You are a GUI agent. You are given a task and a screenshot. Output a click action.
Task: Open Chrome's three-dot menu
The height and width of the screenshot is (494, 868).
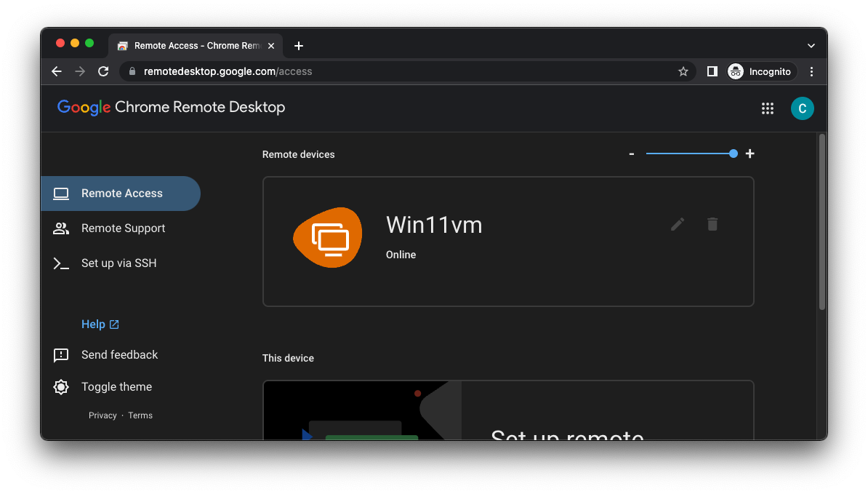click(811, 71)
